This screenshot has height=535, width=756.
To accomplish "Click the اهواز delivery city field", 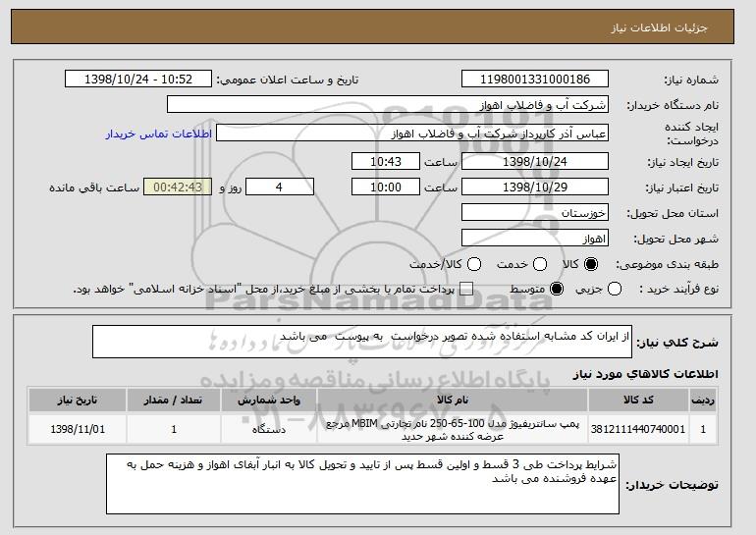I will [x=534, y=239].
